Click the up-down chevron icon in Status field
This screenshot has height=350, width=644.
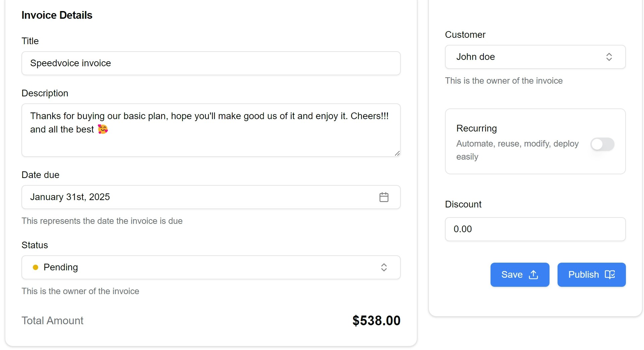pyautogui.click(x=384, y=267)
